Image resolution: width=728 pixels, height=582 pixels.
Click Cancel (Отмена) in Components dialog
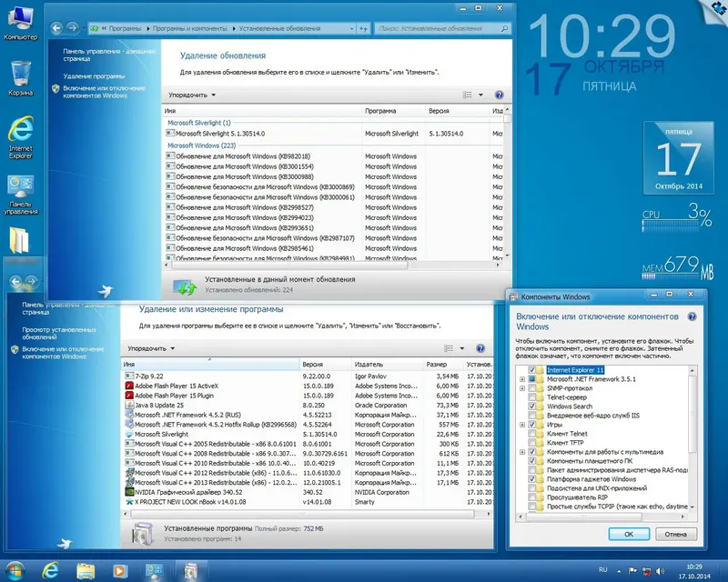pos(675,534)
